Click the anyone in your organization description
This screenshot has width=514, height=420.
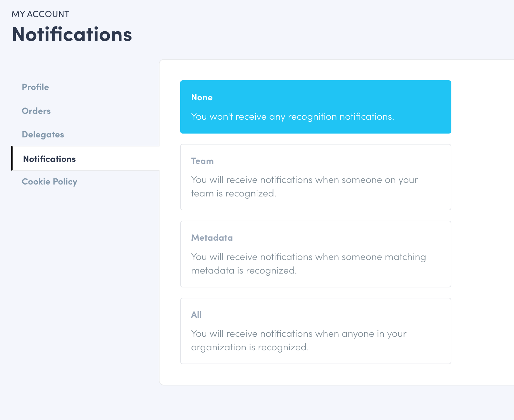[298, 340]
